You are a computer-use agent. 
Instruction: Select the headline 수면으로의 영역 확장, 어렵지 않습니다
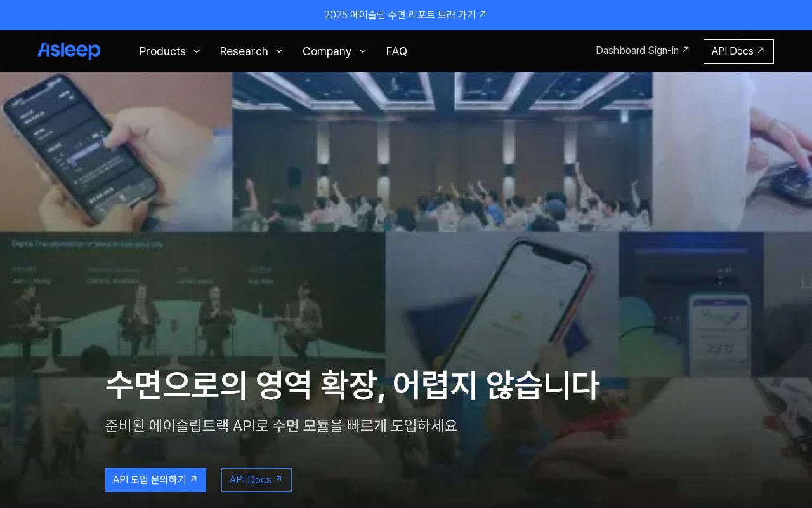(x=352, y=385)
